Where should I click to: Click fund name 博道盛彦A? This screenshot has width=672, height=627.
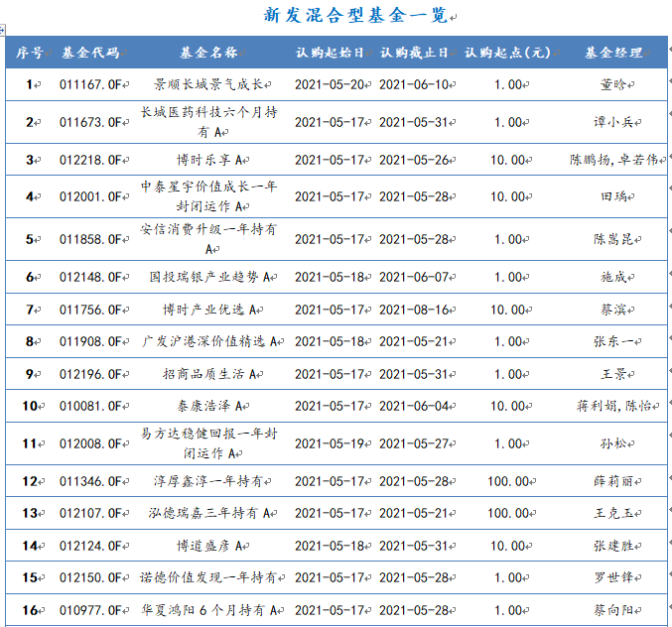click(209, 546)
